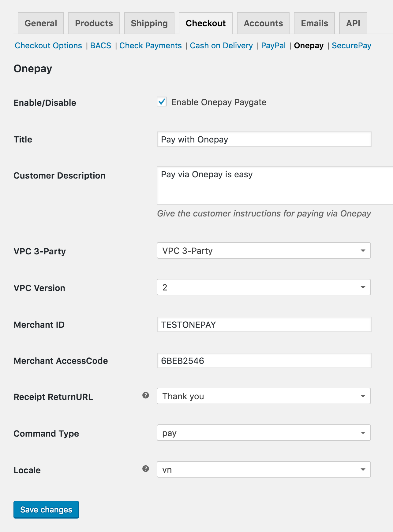Viewport: 393px width, 532px height.
Task: Click the Locale help icon
Action: (x=146, y=469)
